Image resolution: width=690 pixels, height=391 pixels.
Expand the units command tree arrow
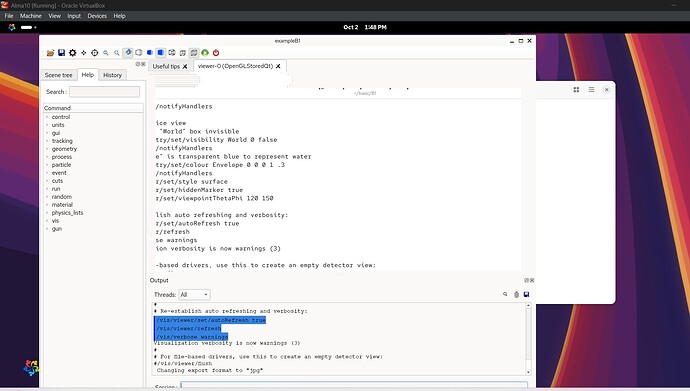click(47, 125)
